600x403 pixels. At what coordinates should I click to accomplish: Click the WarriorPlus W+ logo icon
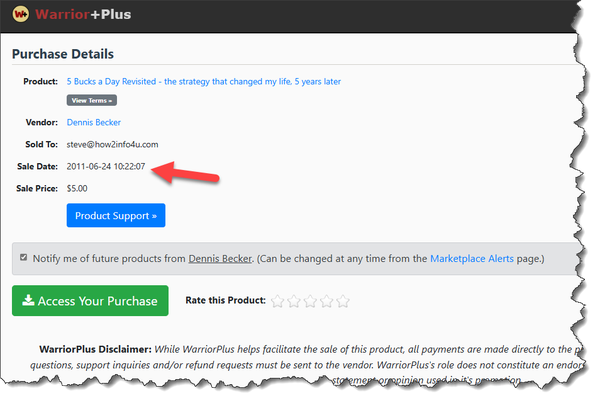[x=21, y=14]
